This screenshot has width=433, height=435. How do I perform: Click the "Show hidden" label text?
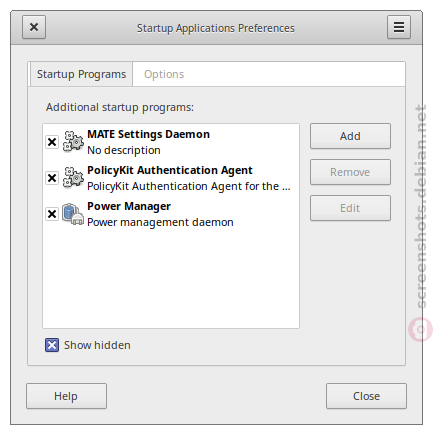click(x=97, y=345)
